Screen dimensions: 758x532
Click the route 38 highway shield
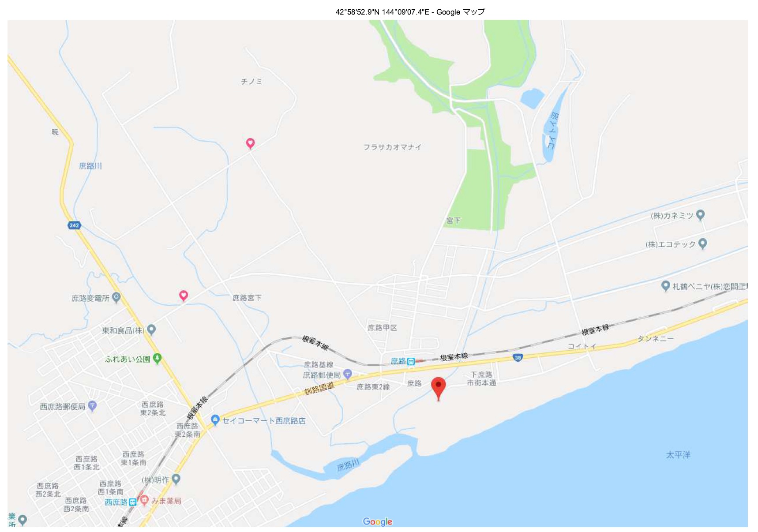[518, 358]
